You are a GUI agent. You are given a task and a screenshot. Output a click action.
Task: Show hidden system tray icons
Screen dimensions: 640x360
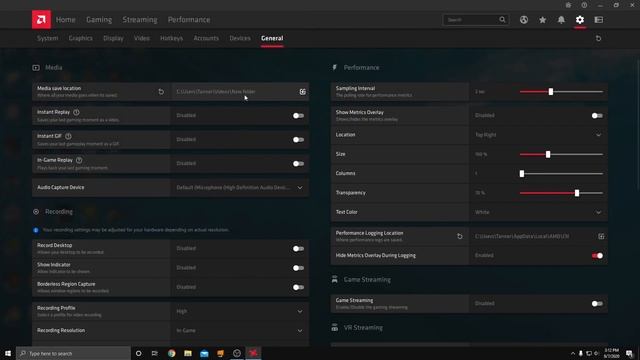pyautogui.click(x=573, y=353)
